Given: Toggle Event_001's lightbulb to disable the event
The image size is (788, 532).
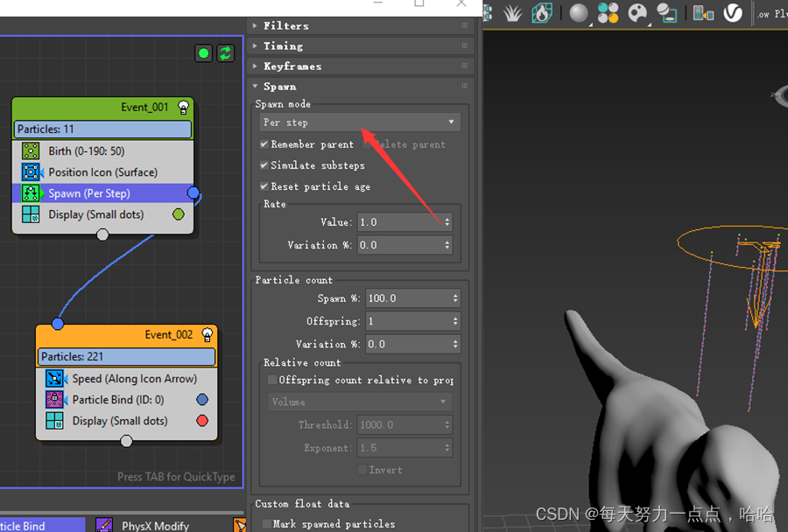Looking at the screenshot, I should click(x=182, y=107).
